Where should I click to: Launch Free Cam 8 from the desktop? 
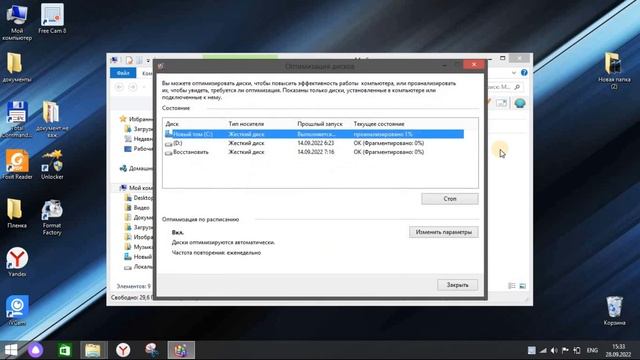(x=52, y=18)
